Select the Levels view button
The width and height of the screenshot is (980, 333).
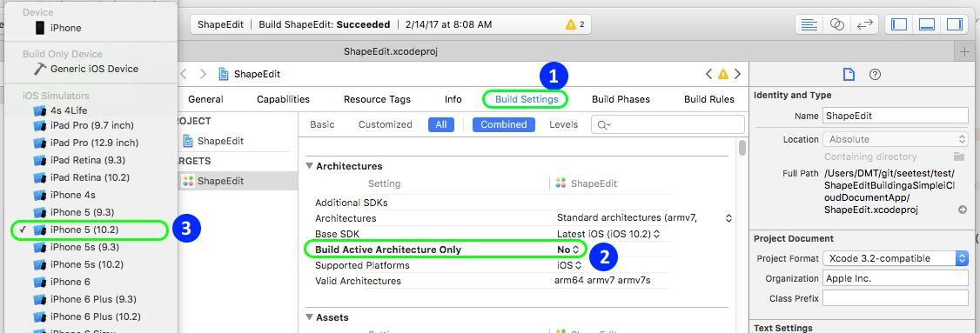(563, 124)
